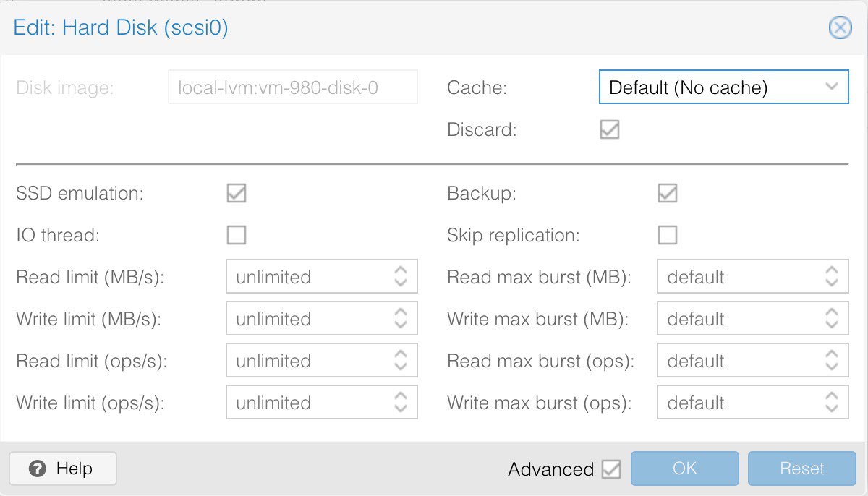Close the Edit Hard Disk dialog

point(839,28)
